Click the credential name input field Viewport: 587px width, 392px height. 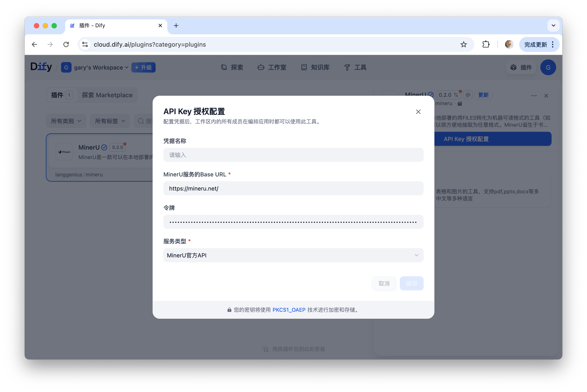point(293,155)
